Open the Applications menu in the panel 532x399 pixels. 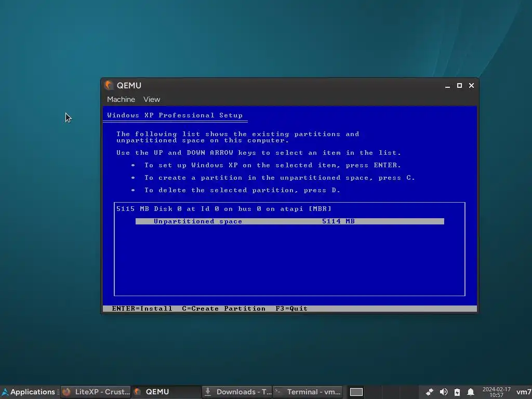pyautogui.click(x=30, y=392)
